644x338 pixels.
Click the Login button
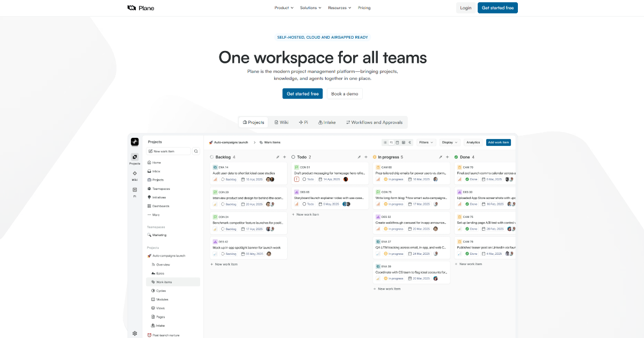465,8
